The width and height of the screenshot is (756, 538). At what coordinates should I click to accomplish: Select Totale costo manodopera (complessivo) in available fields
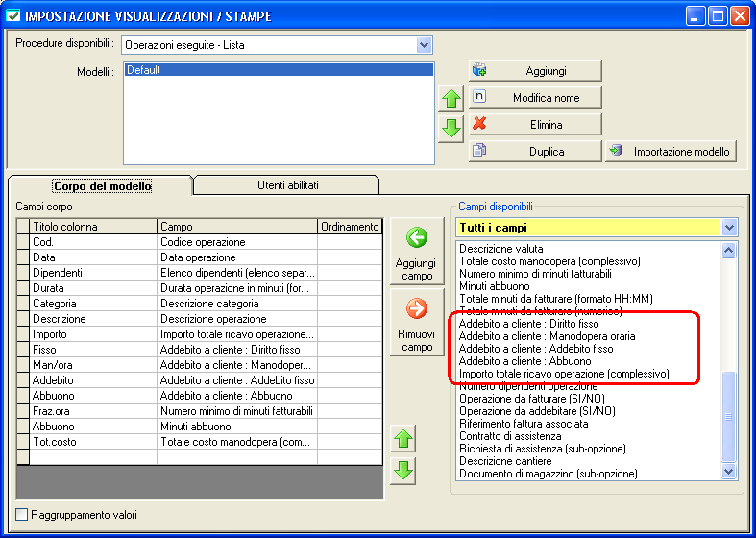(x=549, y=261)
